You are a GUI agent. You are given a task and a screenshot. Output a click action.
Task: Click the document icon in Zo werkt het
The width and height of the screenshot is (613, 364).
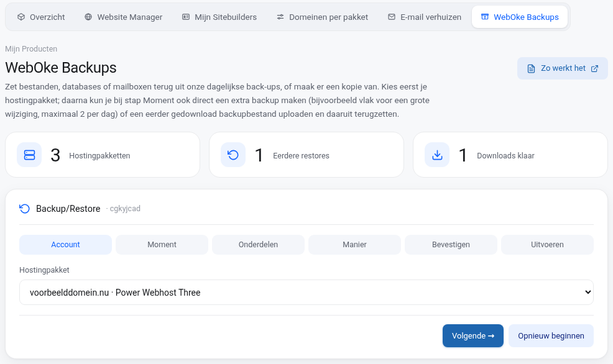[x=531, y=69]
